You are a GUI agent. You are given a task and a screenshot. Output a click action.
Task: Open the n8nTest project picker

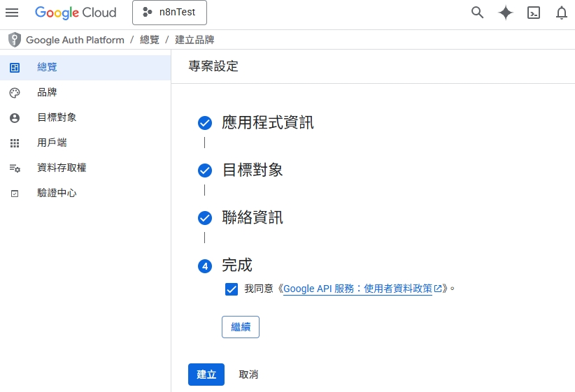click(169, 13)
